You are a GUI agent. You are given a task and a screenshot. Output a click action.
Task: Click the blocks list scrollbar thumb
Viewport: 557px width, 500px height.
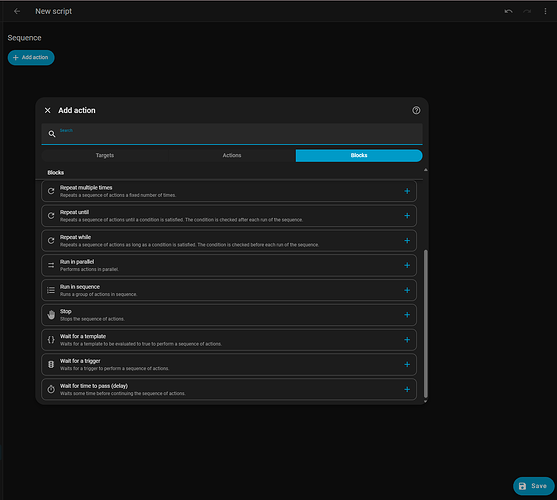click(x=426, y=324)
